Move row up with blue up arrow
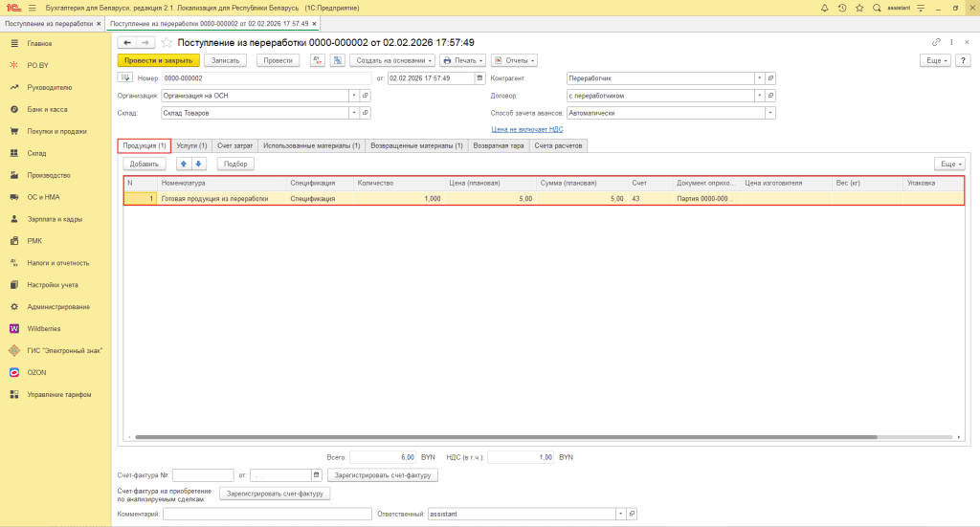980x527 pixels. click(185, 164)
